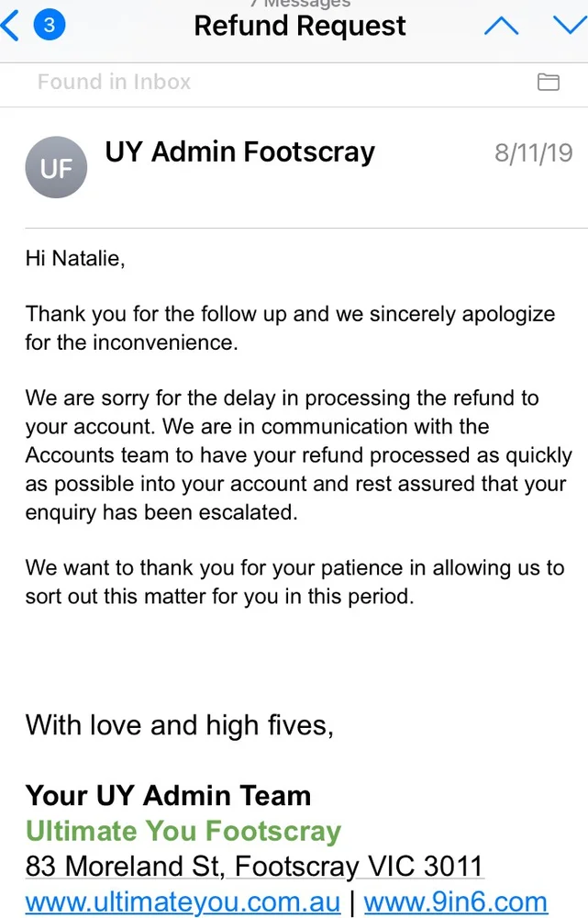The width and height of the screenshot is (588, 918).
Task: Tap the thank you for your patience paragraph
Action: click(294, 582)
